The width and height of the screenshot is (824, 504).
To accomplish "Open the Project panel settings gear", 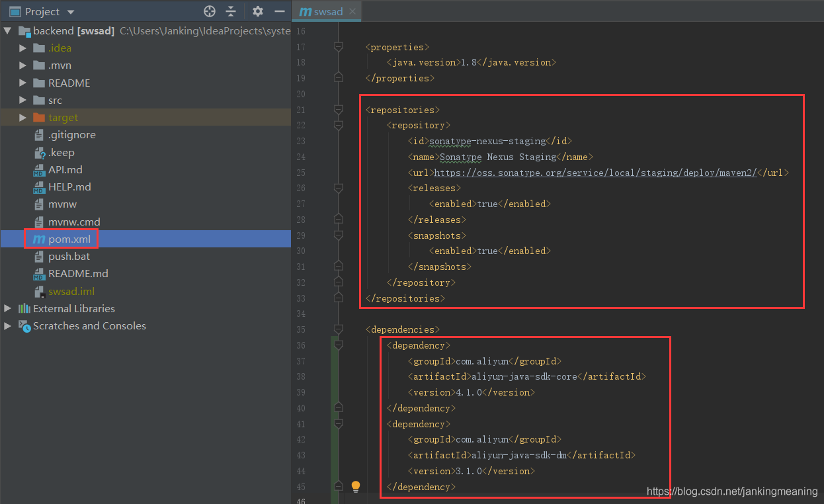I will (x=258, y=11).
